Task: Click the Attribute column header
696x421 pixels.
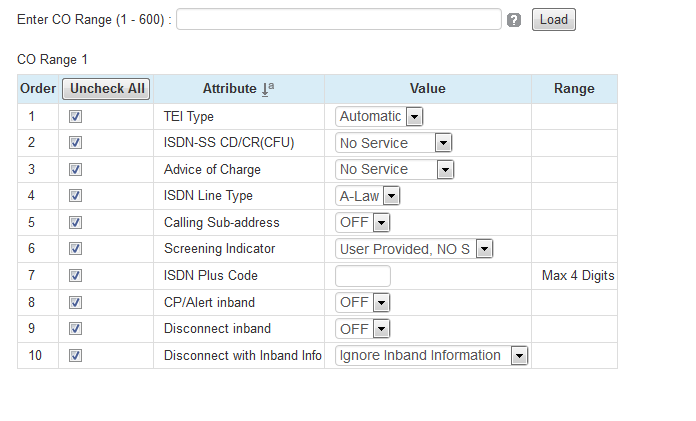Action: (229, 89)
